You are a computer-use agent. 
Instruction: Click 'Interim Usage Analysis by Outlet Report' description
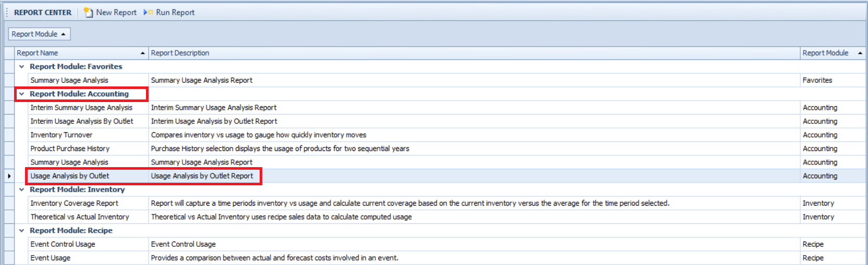click(214, 121)
